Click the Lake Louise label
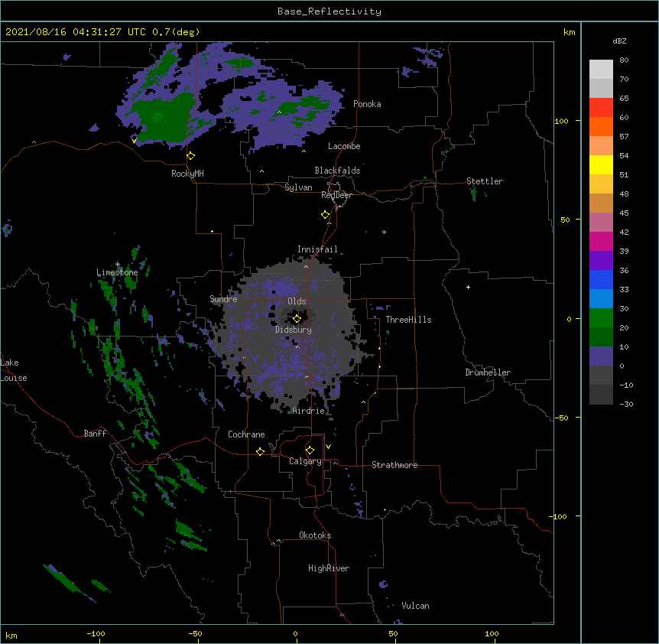Screen dimensions: 659x644 click(x=14, y=370)
